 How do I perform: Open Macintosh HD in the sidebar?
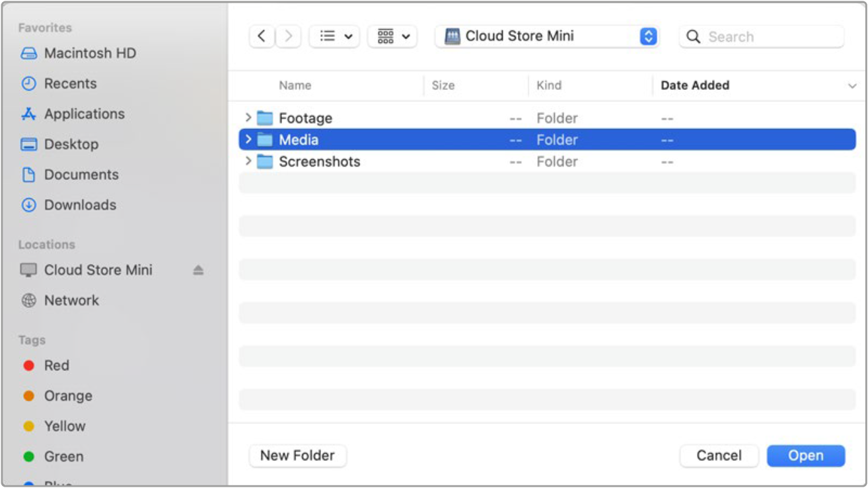pyautogui.click(x=90, y=54)
